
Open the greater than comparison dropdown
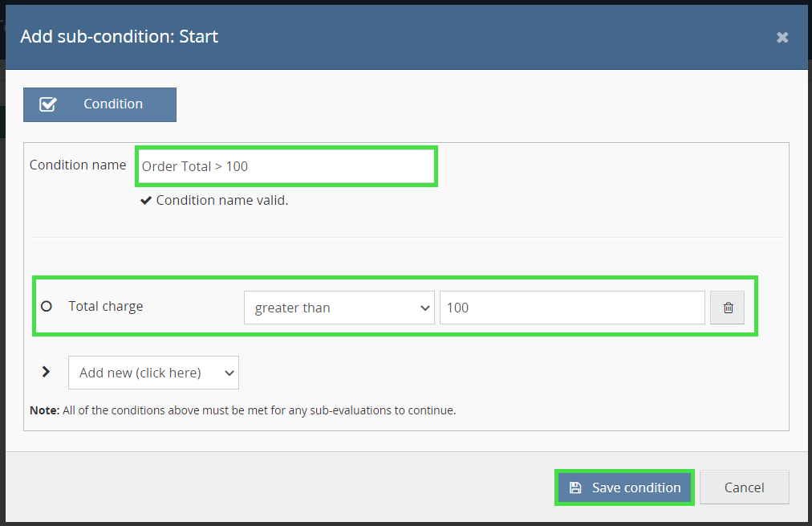[339, 307]
